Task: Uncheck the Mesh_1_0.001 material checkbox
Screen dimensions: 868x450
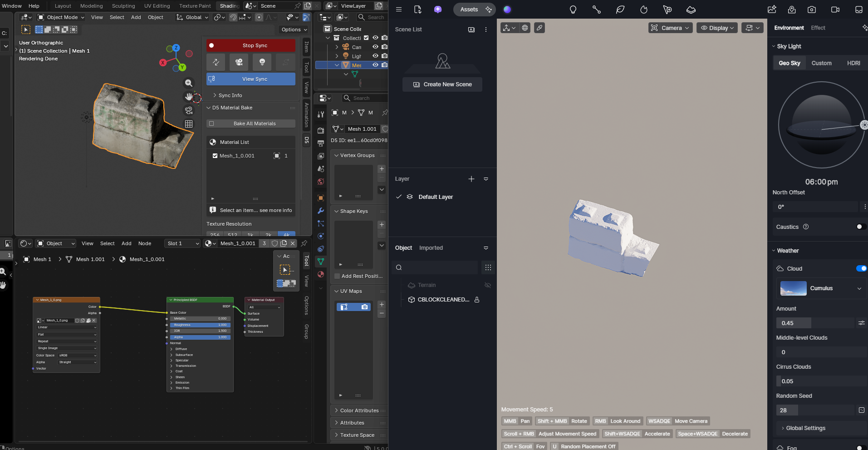Action: click(x=215, y=156)
